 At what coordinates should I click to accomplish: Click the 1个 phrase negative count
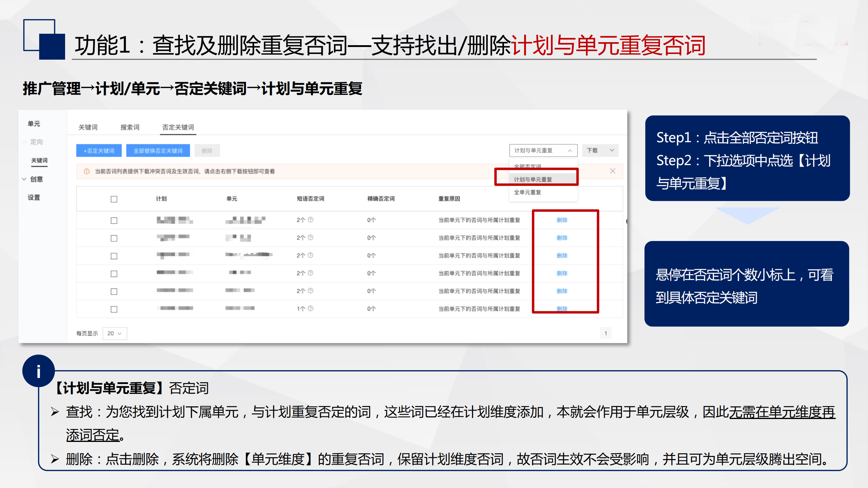pos(301,309)
